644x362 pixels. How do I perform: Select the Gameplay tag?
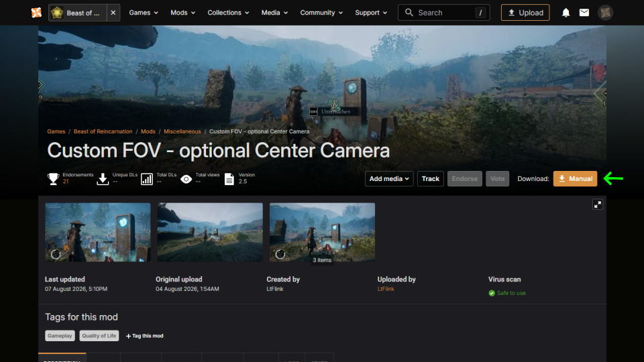[x=60, y=336]
